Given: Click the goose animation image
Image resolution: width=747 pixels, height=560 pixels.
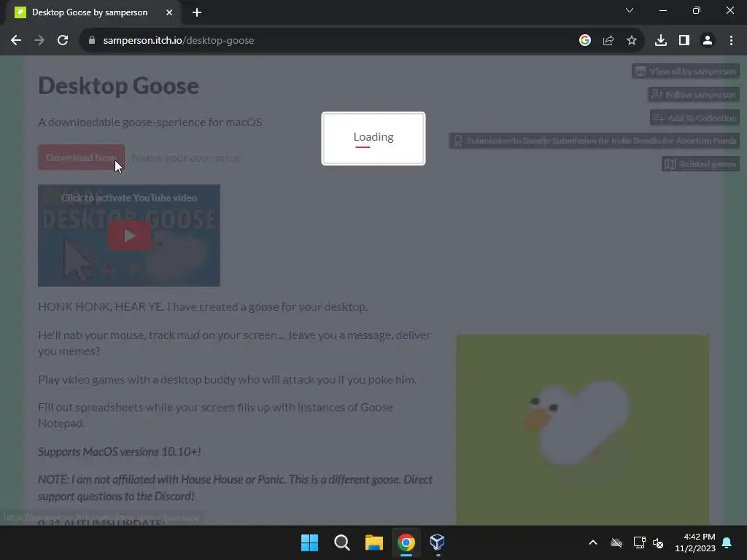Looking at the screenshot, I should point(583,429).
